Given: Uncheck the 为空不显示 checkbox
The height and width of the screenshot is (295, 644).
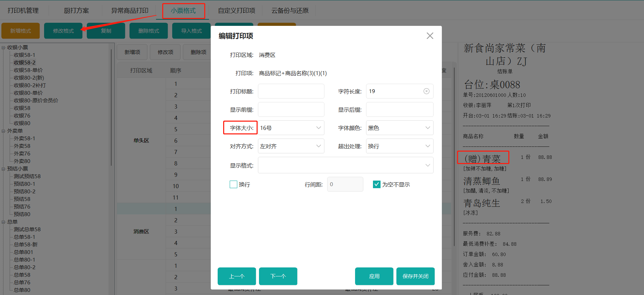Looking at the screenshot, I should [377, 184].
